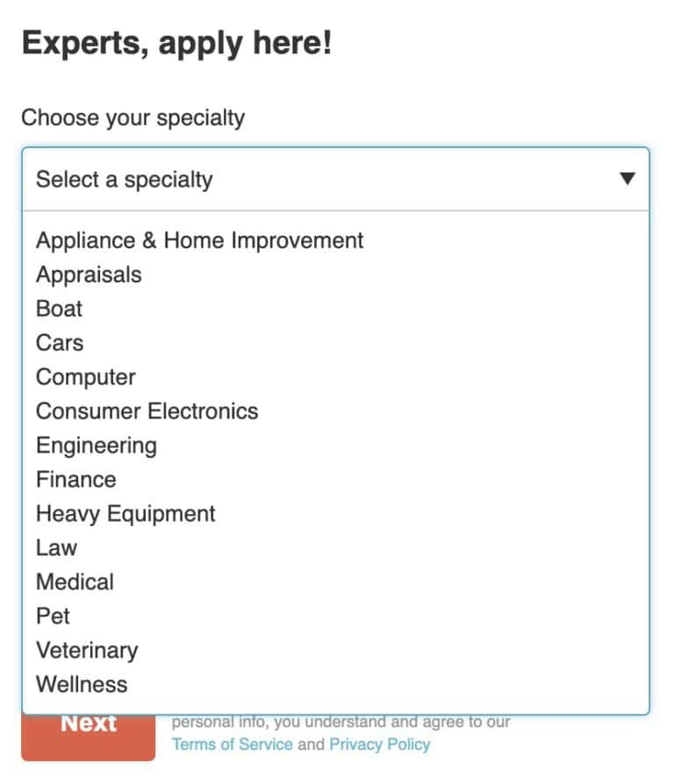The width and height of the screenshot is (674, 784).
Task: Pick the Pet option
Action: [54, 617]
